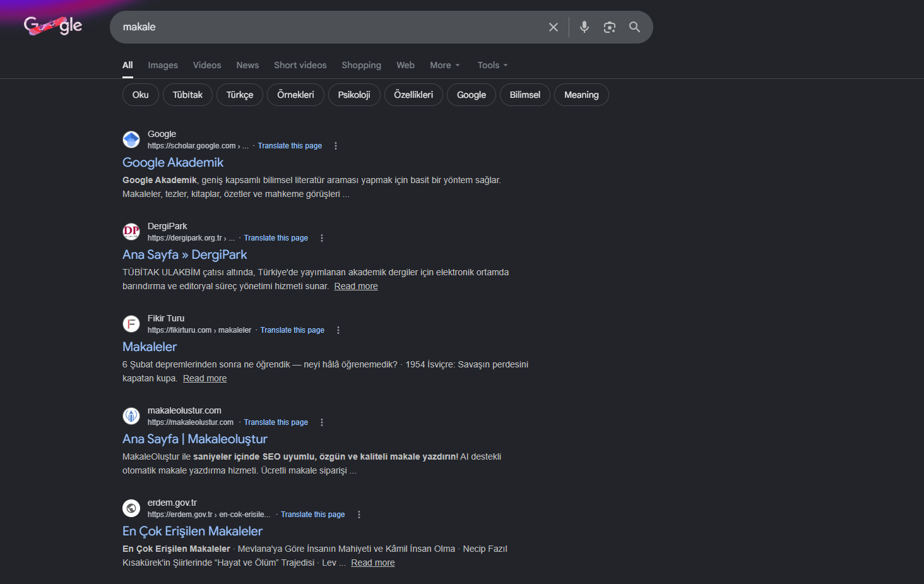This screenshot has width=924, height=584.
Task: Open options menu for Google Akademik result
Action: [x=336, y=146]
